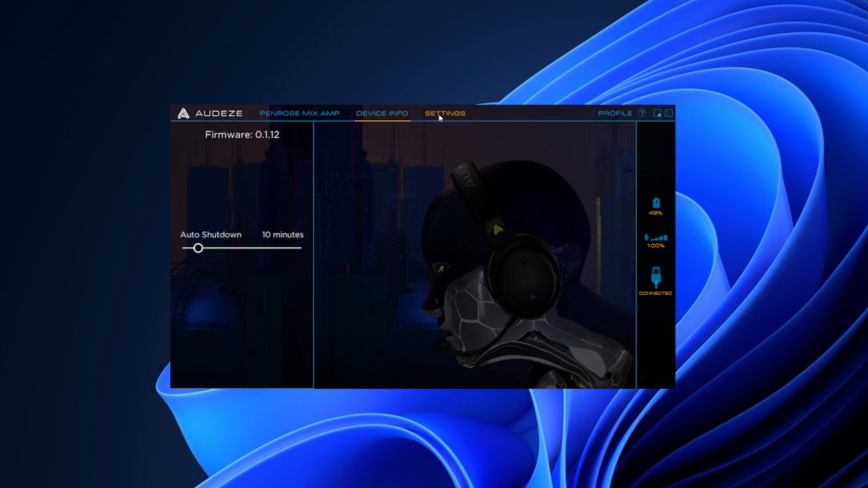This screenshot has width=868, height=488.
Task: Click the 'CONNECTED' status text
Action: click(x=655, y=293)
